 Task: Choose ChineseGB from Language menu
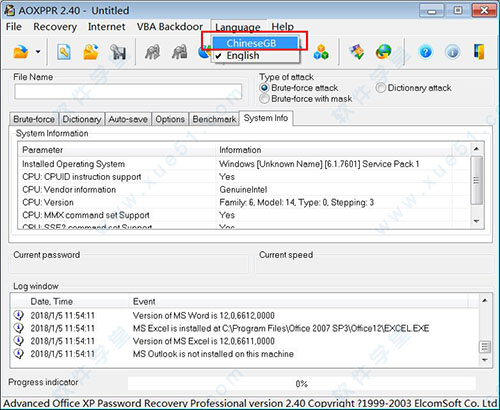255,43
